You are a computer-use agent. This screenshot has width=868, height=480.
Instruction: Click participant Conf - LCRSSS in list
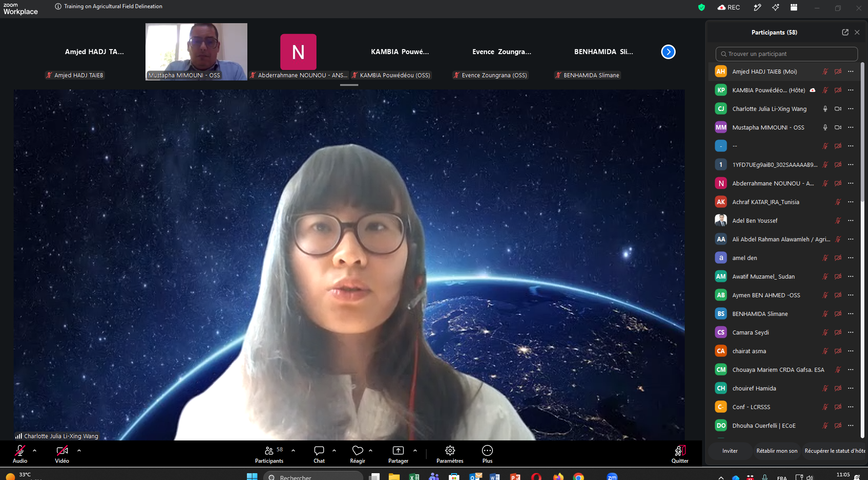tap(784, 407)
